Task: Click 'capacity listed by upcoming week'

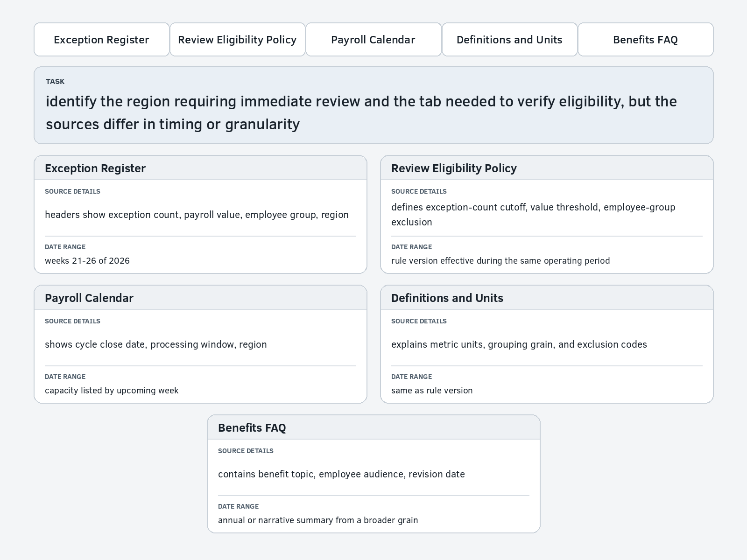Action: [112, 390]
